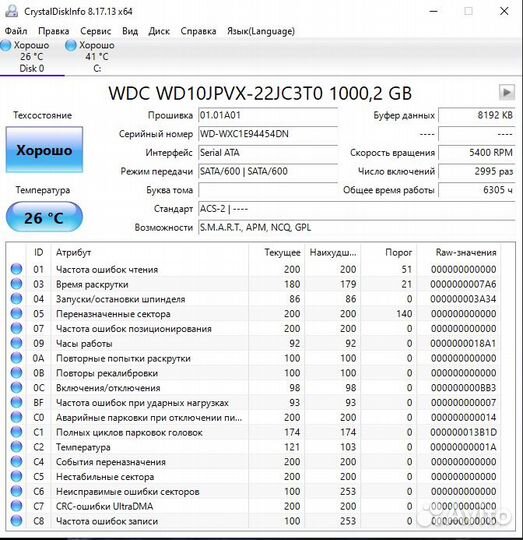
Task: Click the Стандарт field ACS-2
Action: point(356,209)
